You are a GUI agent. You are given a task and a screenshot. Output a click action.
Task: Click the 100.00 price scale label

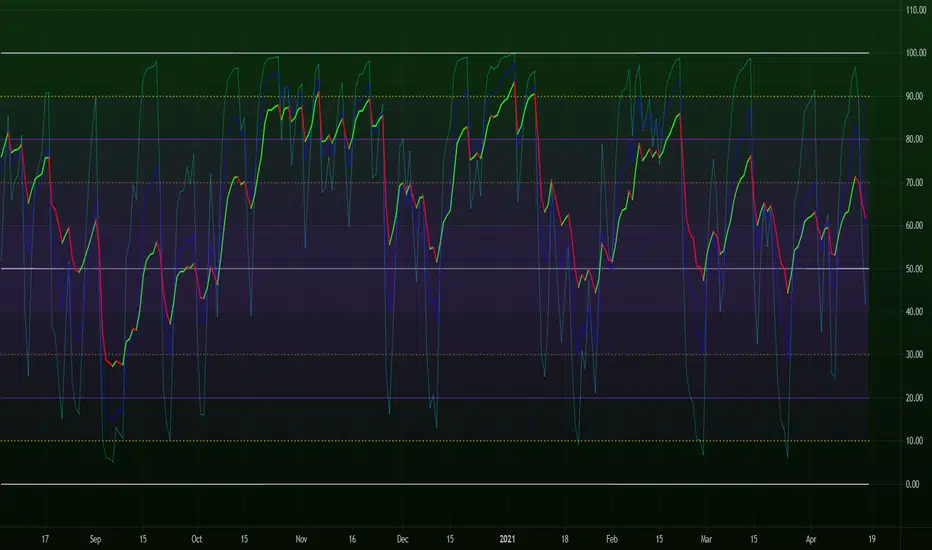[x=916, y=53]
